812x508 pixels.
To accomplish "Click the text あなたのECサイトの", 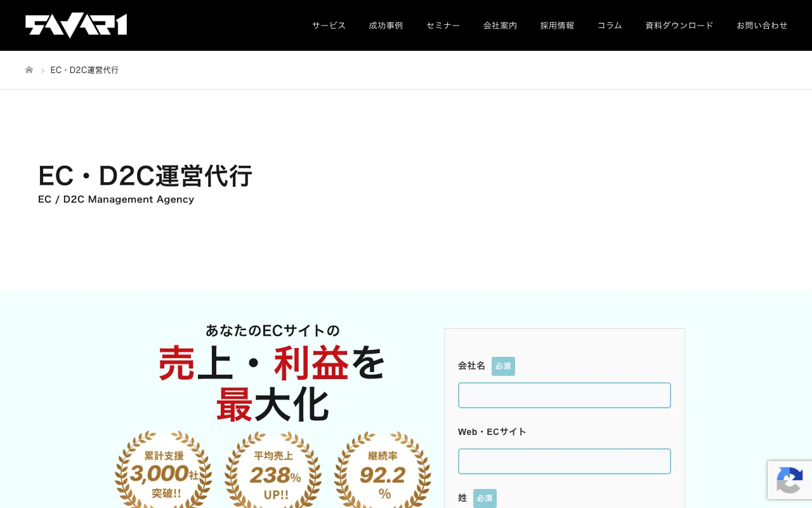I will click(x=273, y=330).
